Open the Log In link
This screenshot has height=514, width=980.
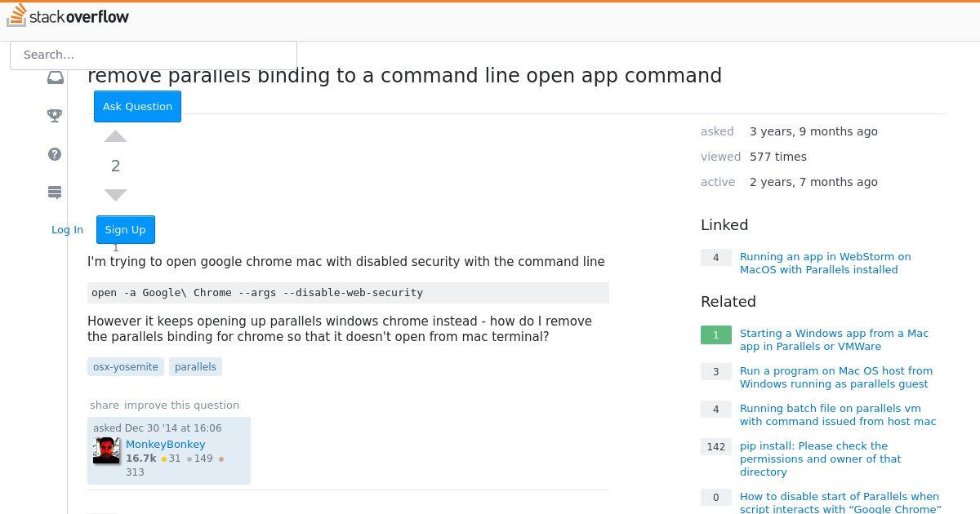click(67, 230)
